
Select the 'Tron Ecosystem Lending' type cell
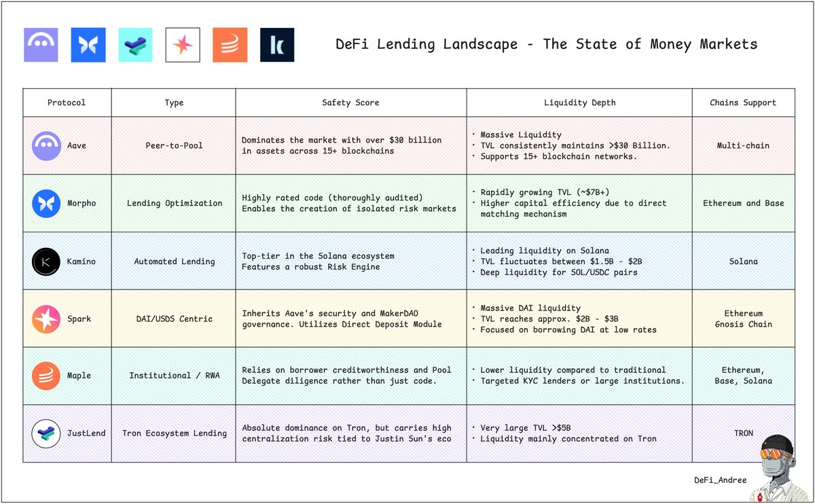pyautogui.click(x=174, y=433)
